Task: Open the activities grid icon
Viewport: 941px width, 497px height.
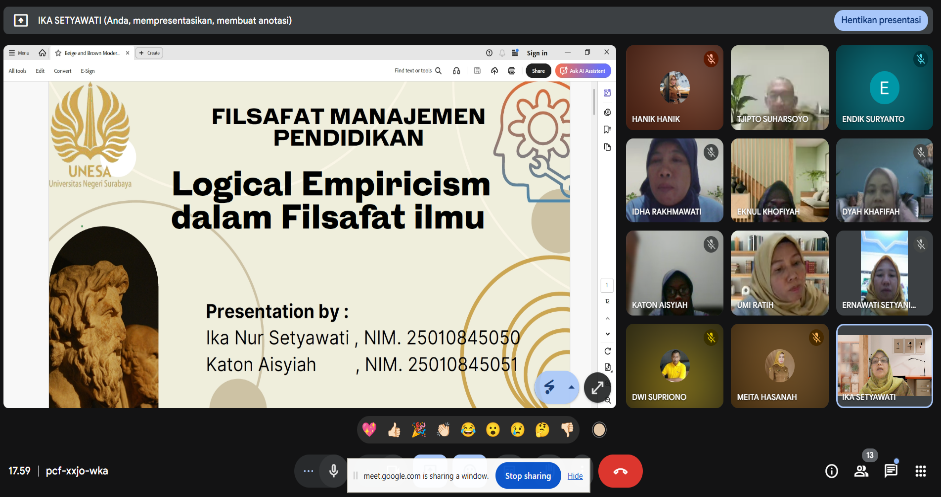Action: tap(921, 471)
